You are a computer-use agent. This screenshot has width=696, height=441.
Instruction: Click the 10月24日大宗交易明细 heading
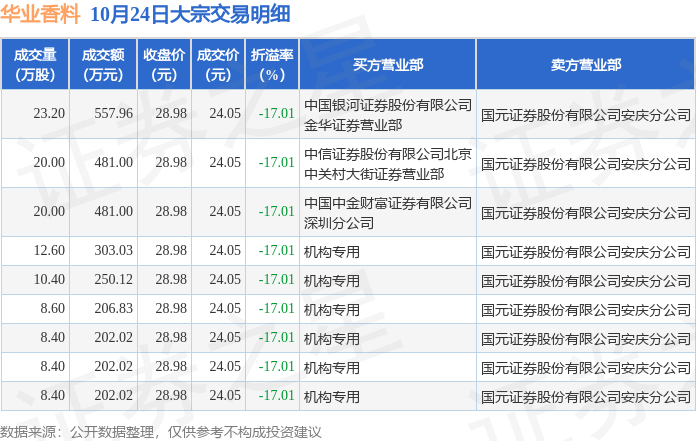(x=190, y=14)
